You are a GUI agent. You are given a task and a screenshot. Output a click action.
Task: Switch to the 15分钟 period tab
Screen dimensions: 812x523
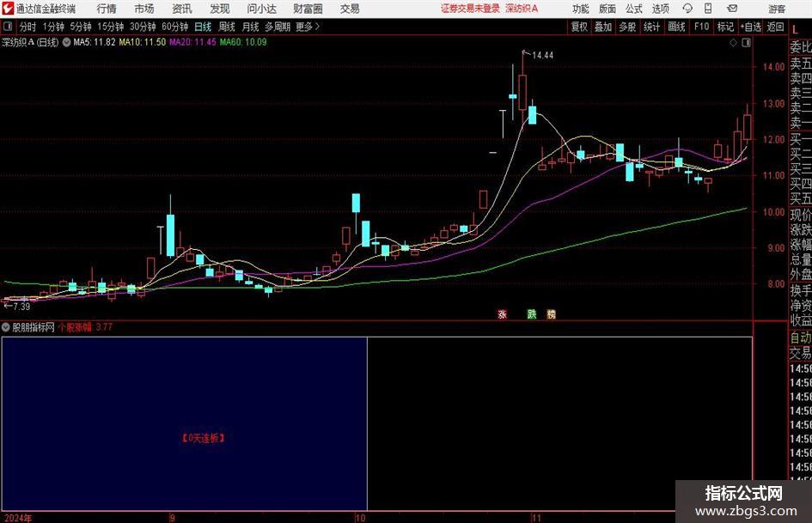tap(110, 27)
